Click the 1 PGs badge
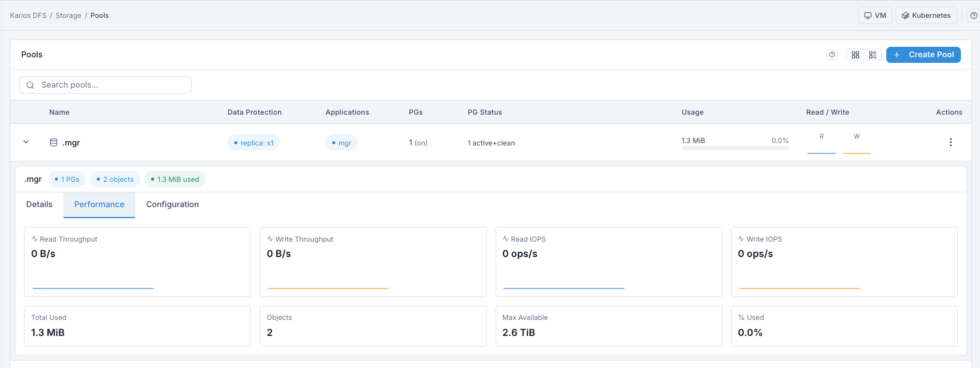 [67, 179]
